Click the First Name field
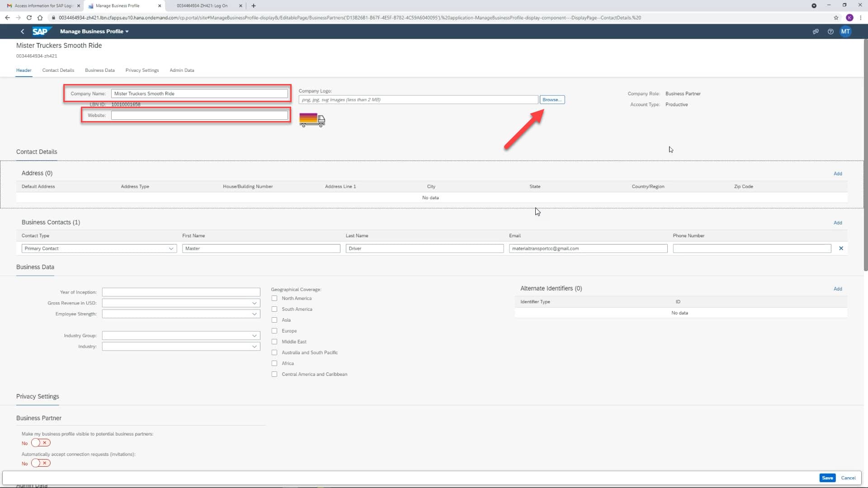The width and height of the screenshot is (868, 488). [261, 249]
